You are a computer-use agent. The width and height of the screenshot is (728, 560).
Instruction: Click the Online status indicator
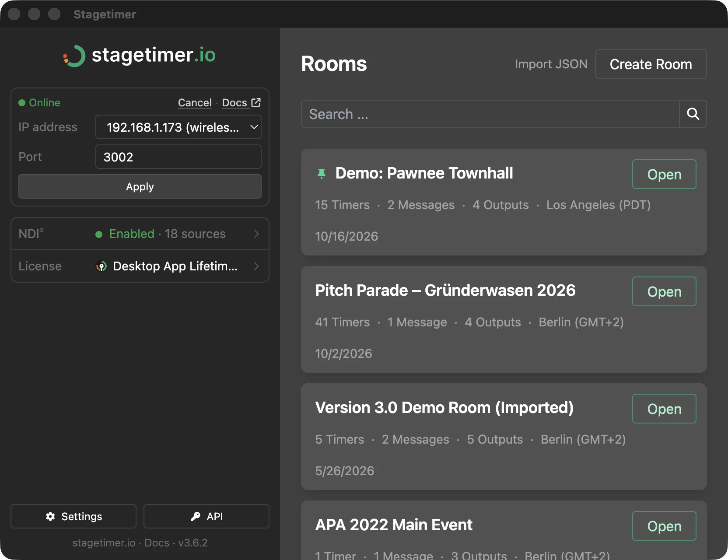(39, 102)
